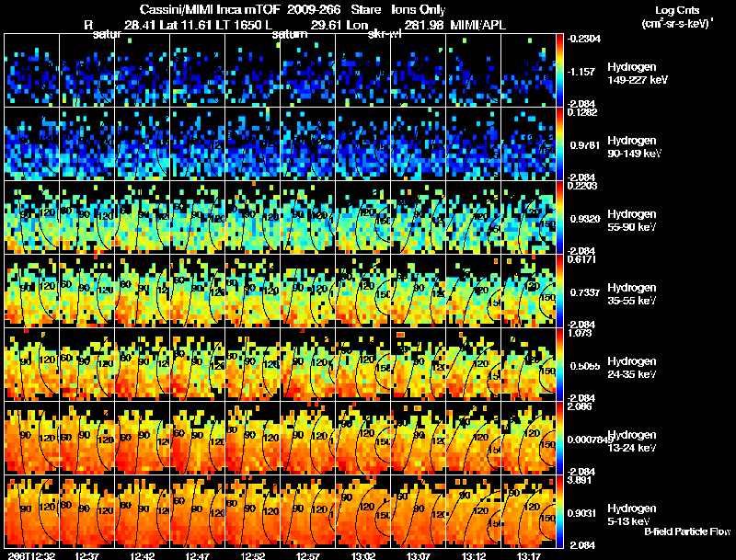Open the 13-24 keV panel at 13:17
The height and width of the screenshot is (560, 736).
point(528,439)
